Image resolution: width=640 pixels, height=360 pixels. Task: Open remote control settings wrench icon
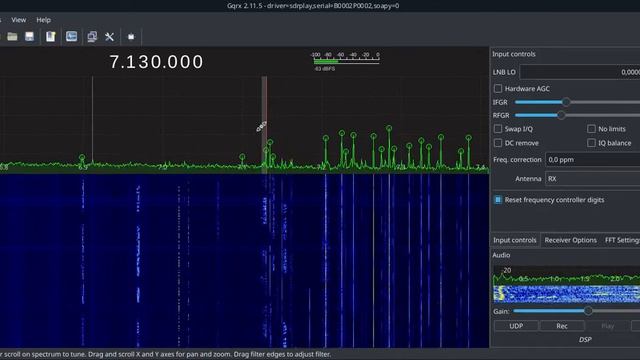(109, 37)
